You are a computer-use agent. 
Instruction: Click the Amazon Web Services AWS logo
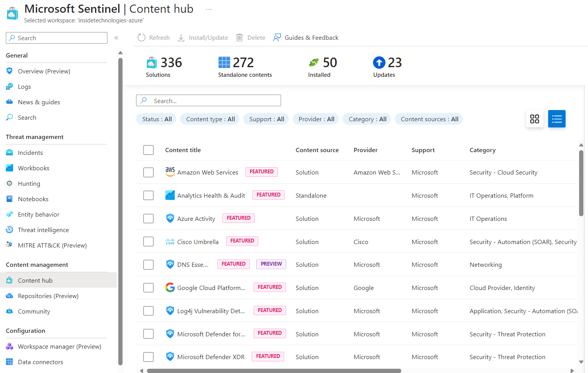coord(170,172)
